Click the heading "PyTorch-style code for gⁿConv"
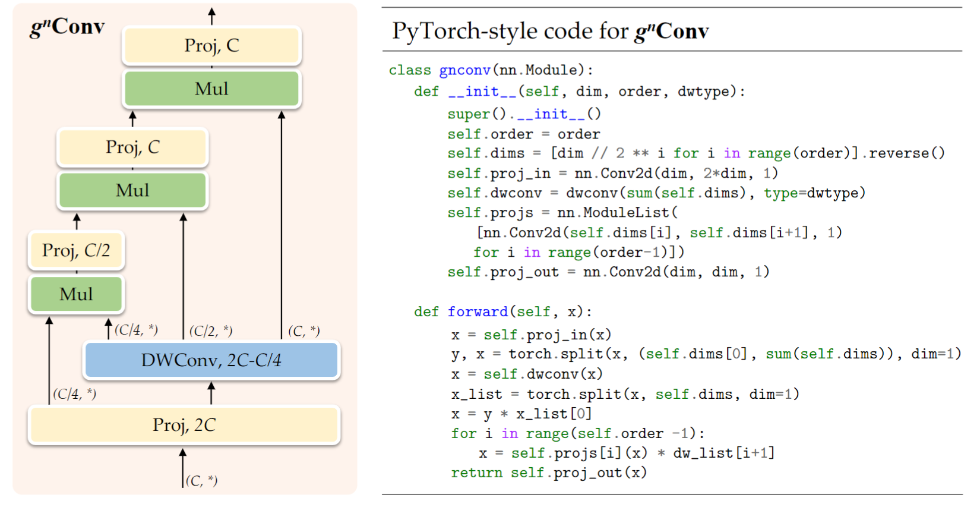Image resolution: width=980 pixels, height=507 pixels. 550,31
